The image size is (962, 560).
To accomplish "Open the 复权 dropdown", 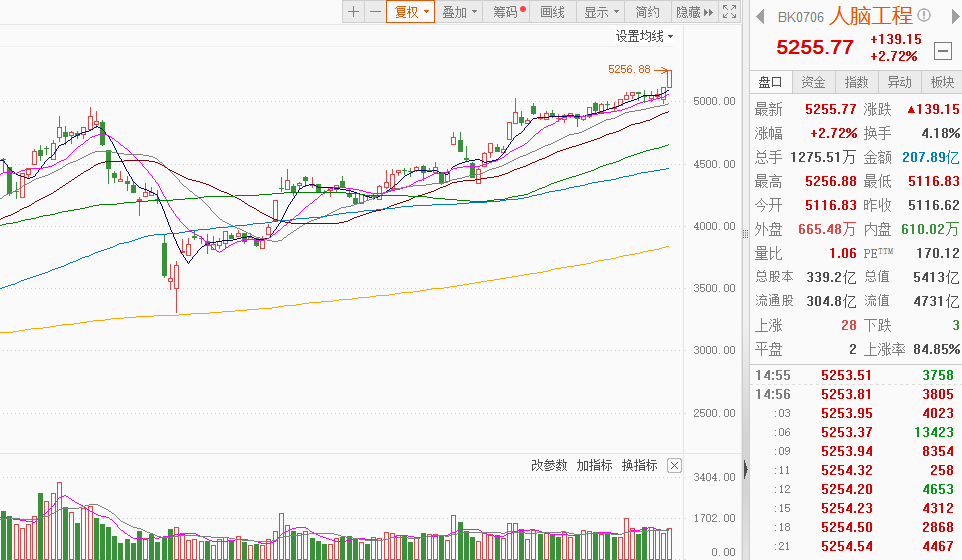I will (x=411, y=12).
